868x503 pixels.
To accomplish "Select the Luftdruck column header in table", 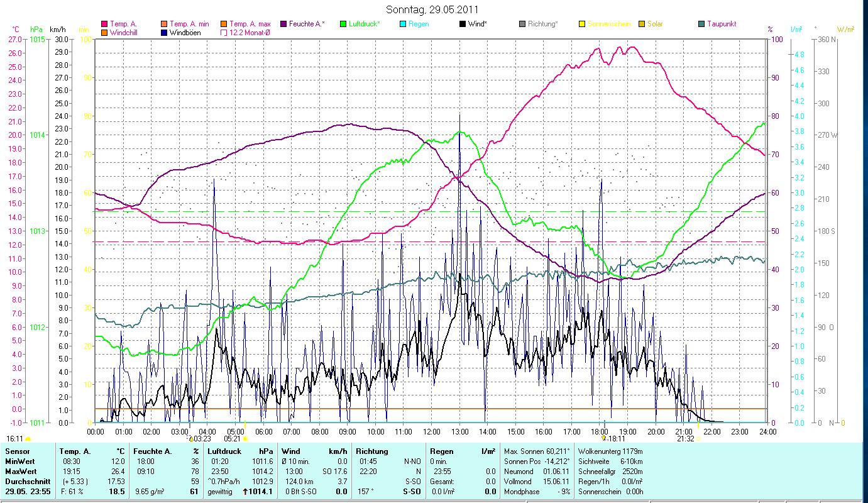I will 224,451.
